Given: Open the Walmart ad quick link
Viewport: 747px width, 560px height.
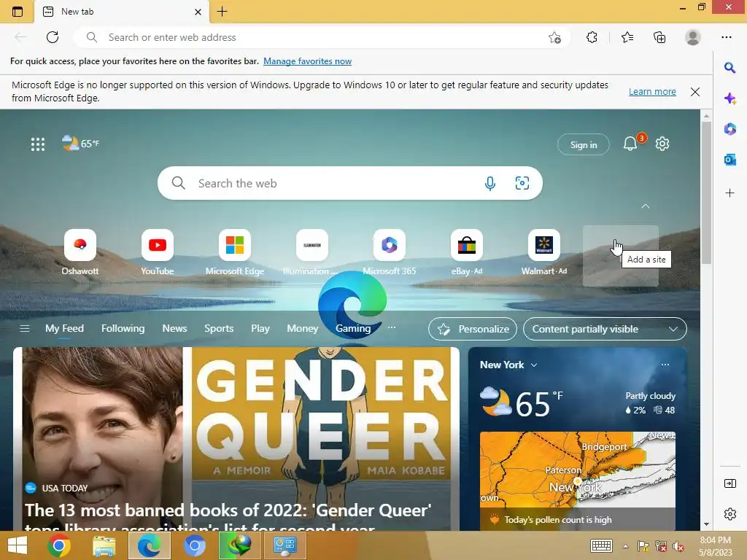Looking at the screenshot, I should pyautogui.click(x=544, y=252).
